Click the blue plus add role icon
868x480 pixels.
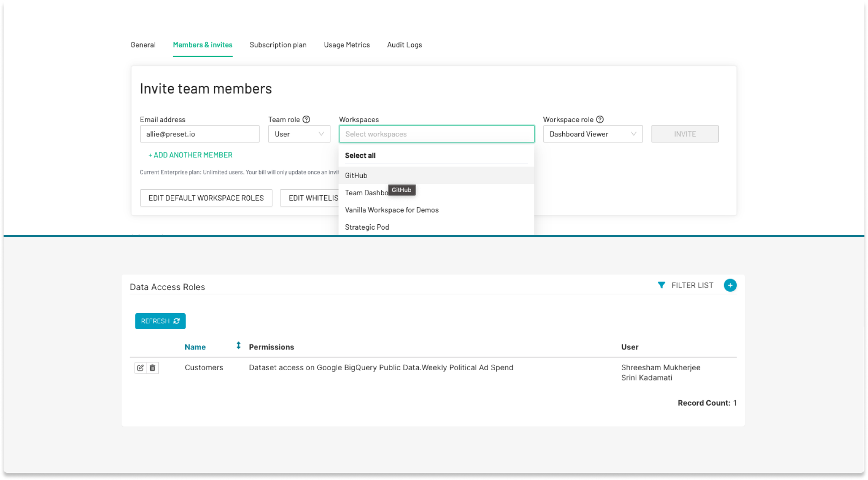pos(730,285)
